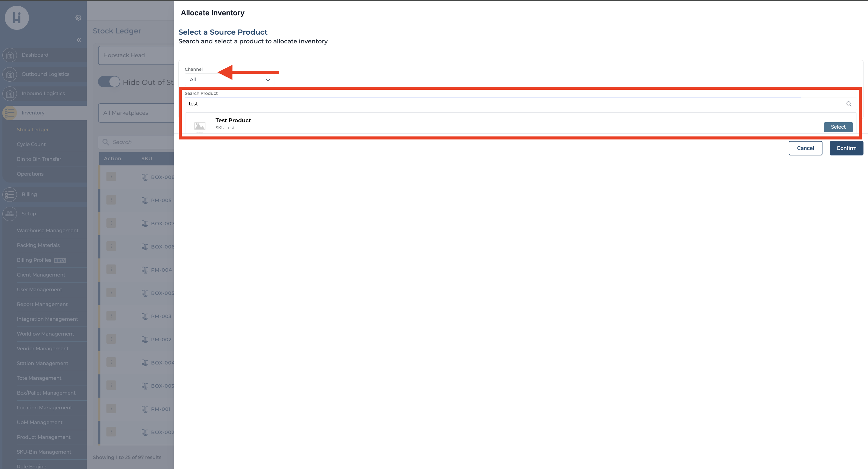Image resolution: width=868 pixels, height=469 pixels.
Task: Click the Dashboard sidebar icon
Action: (x=10, y=55)
